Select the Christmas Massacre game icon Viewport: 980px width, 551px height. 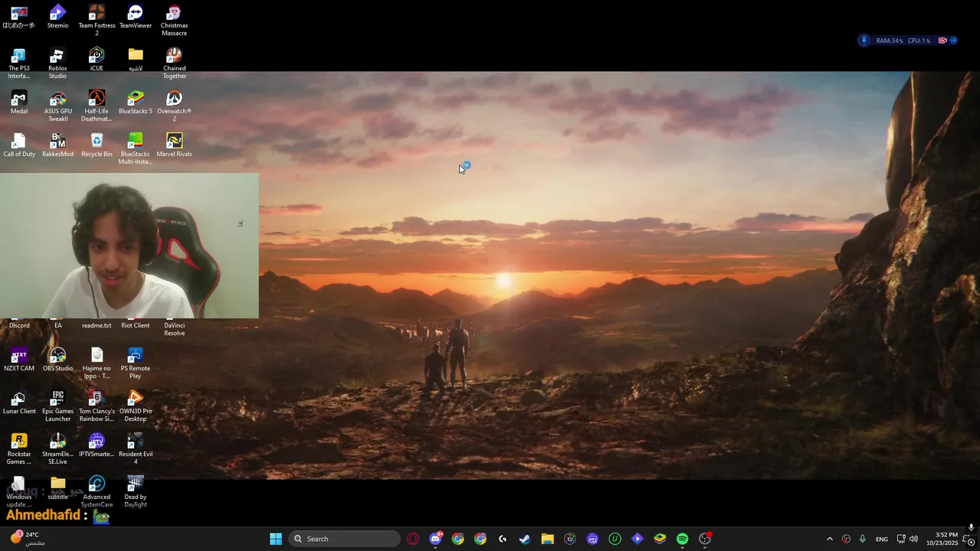[174, 20]
